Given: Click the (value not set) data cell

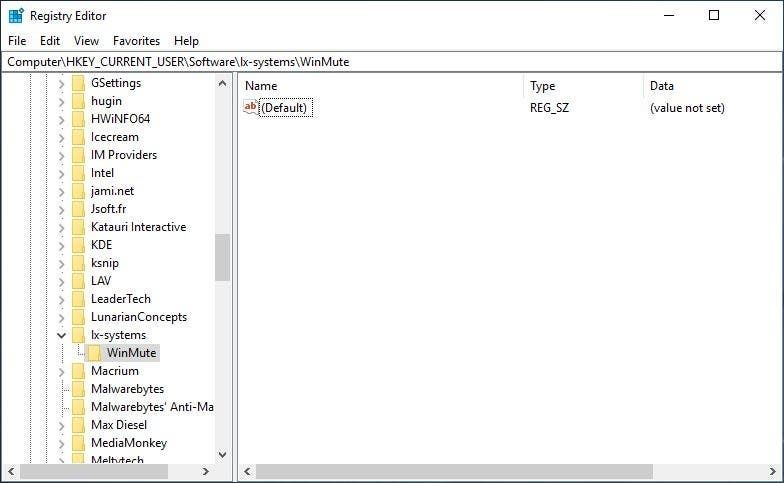Looking at the screenshot, I should pos(687,108).
